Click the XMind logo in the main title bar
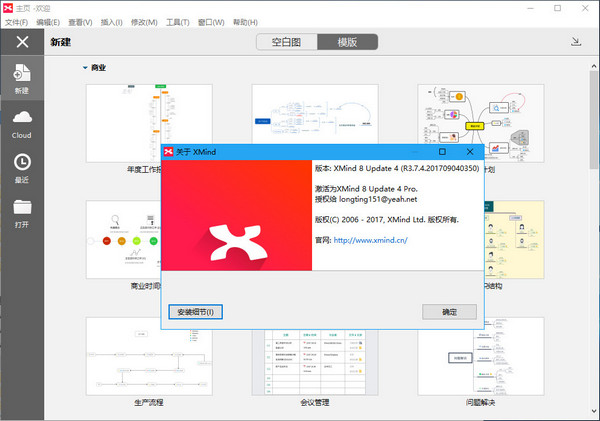 click(8, 8)
